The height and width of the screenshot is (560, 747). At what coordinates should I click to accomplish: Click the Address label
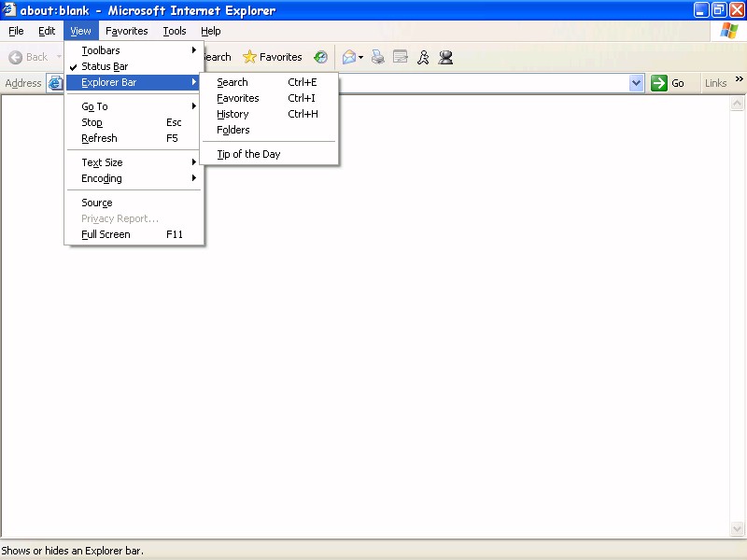[x=22, y=83]
